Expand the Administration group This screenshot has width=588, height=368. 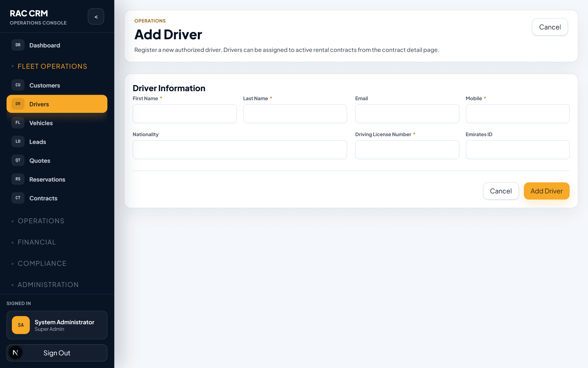click(45, 285)
